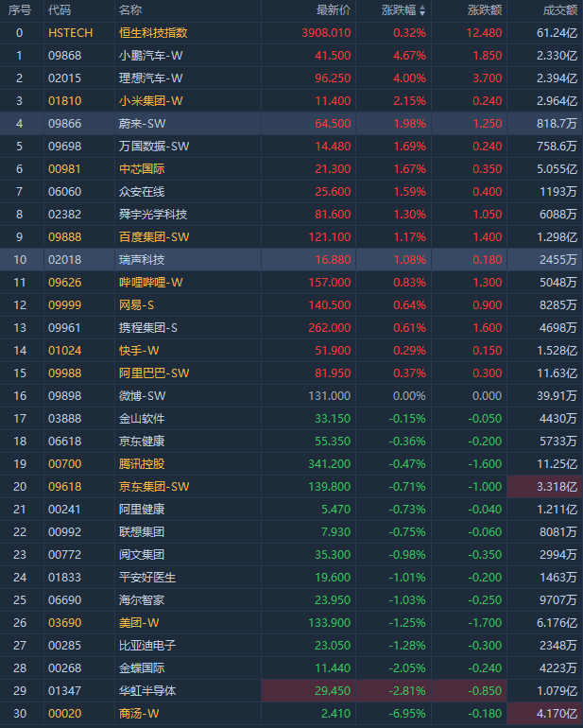Select the 瑞声科技 row name

[x=142, y=260]
